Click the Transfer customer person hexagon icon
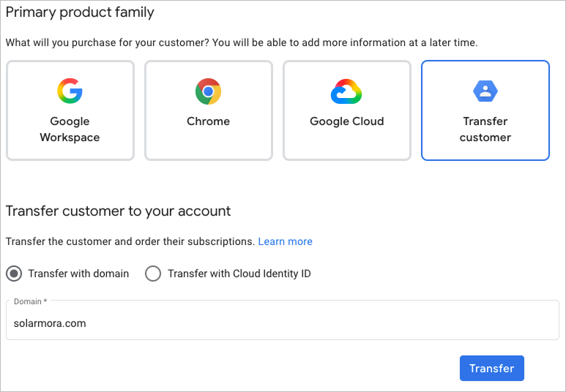 485,91
